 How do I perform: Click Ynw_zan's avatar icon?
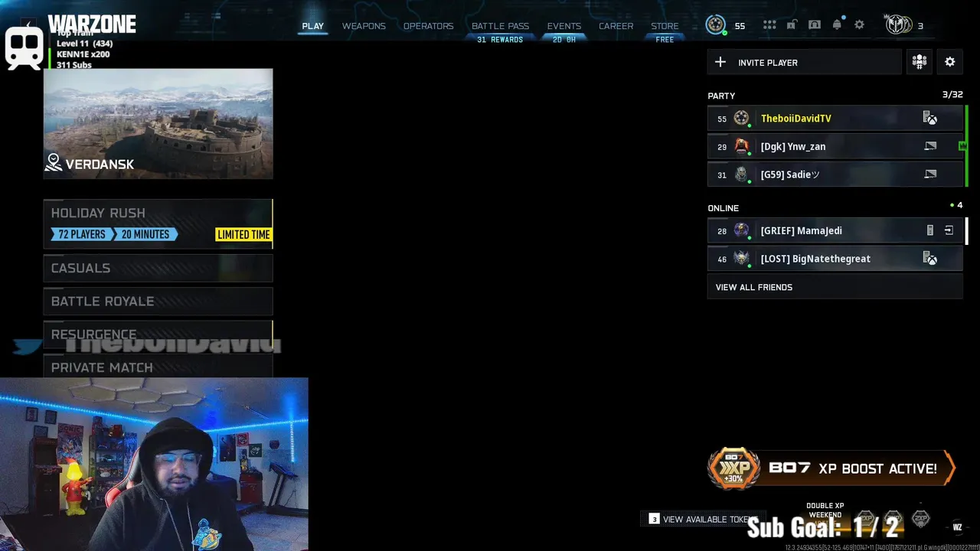(x=741, y=146)
